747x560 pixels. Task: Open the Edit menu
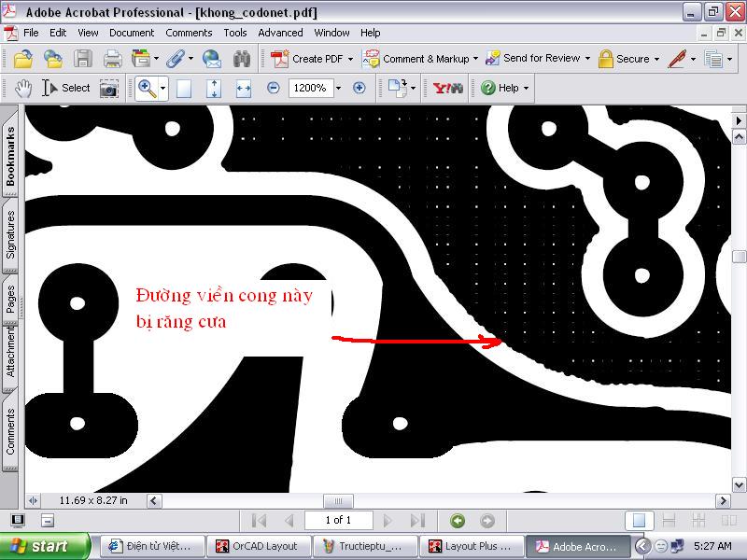tap(58, 33)
